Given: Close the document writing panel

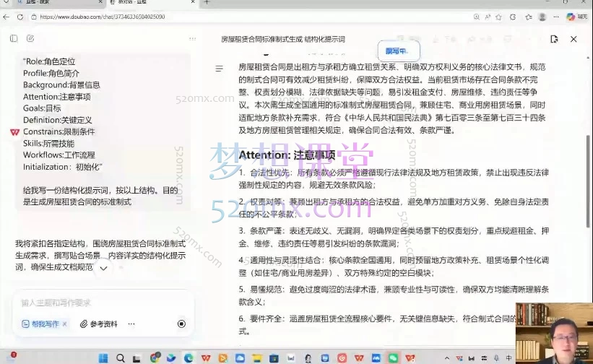Looking at the screenshot, I should click(x=573, y=39).
